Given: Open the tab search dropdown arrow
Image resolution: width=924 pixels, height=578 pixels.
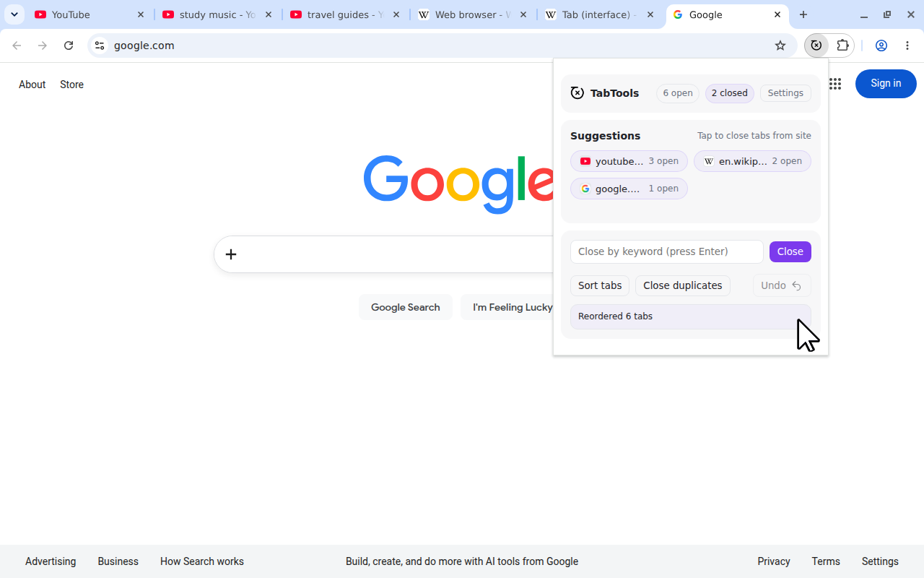Looking at the screenshot, I should point(14,14).
